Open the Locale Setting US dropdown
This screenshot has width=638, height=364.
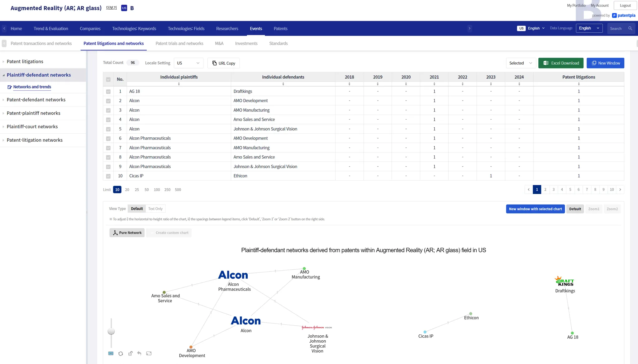pos(188,63)
